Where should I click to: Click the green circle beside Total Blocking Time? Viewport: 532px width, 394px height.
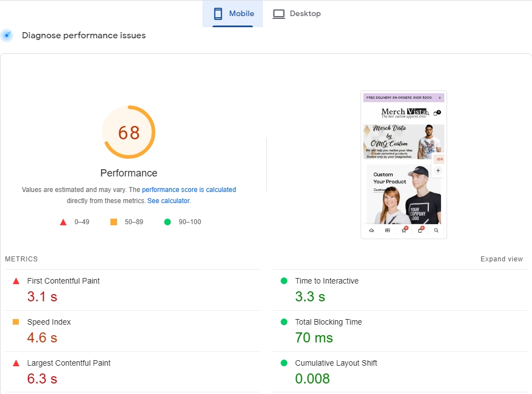[x=284, y=322]
